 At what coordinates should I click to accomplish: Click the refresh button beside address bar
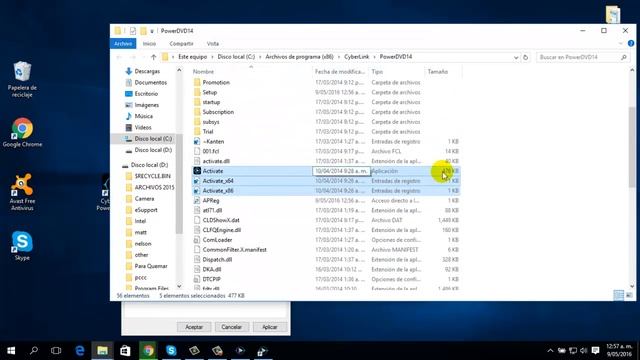point(526,57)
